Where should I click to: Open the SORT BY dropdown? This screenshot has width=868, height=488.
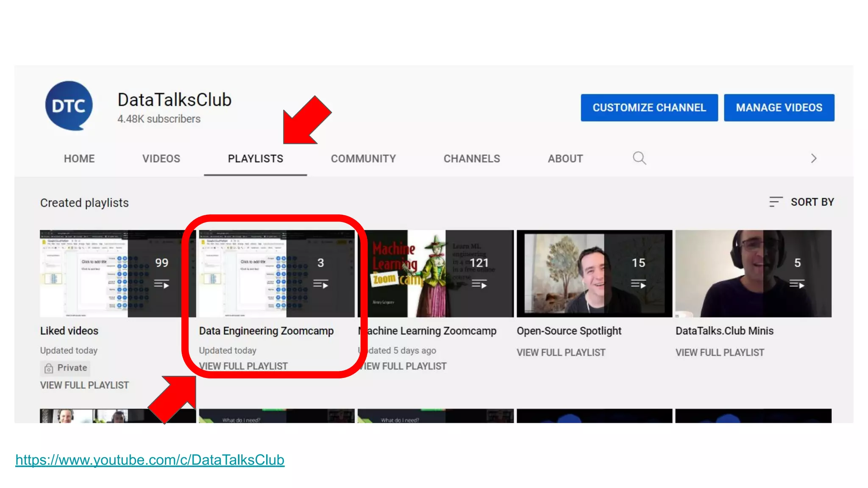coord(812,202)
